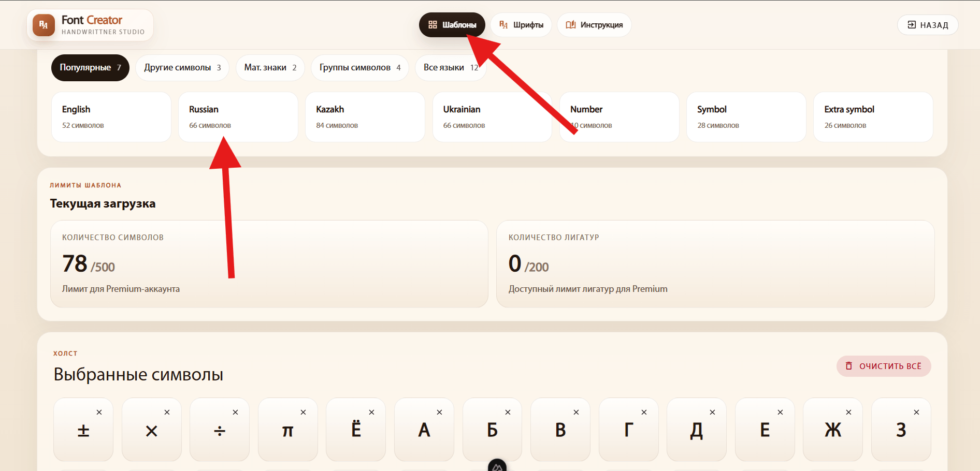The height and width of the screenshot is (471, 980).
Task: Remove the Г letter tile
Action: coord(644,413)
